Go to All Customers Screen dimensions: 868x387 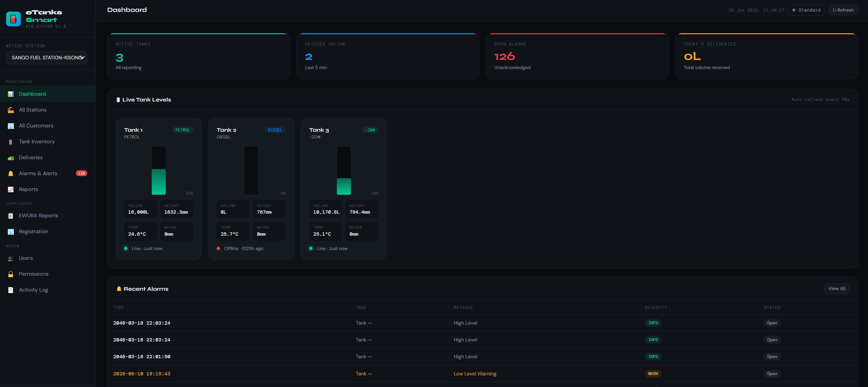coord(48,126)
